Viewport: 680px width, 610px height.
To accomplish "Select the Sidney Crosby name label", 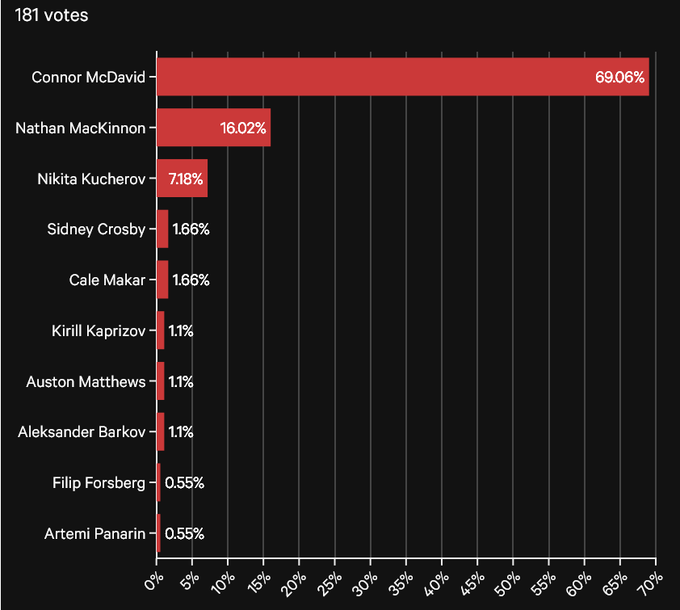I will tap(98, 229).
